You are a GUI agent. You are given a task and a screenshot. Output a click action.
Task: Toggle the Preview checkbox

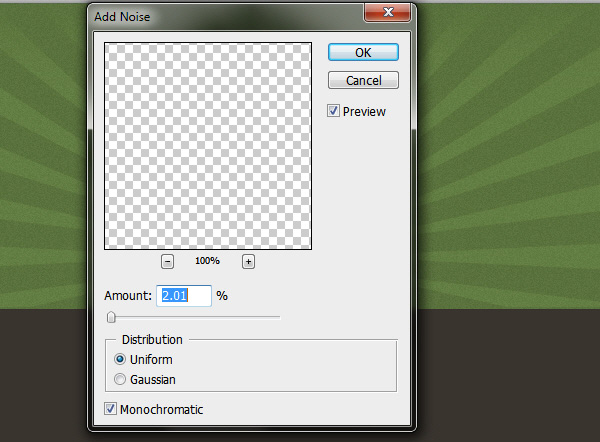[x=333, y=111]
